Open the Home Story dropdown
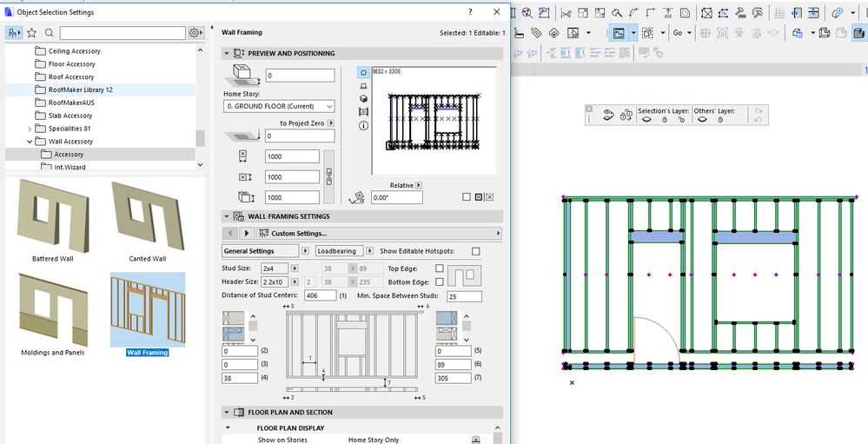 click(280, 106)
